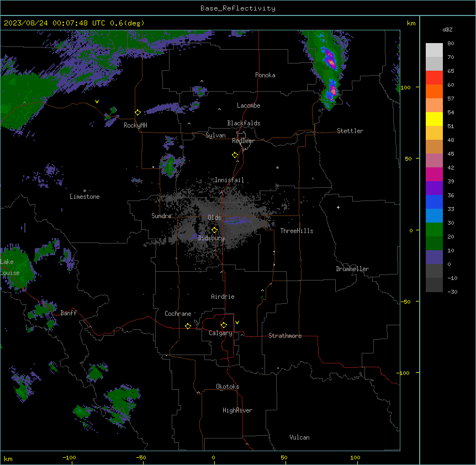476x465 pixels.
Task: Pick the purple 10 dBZ color swatch
Action: [434, 257]
